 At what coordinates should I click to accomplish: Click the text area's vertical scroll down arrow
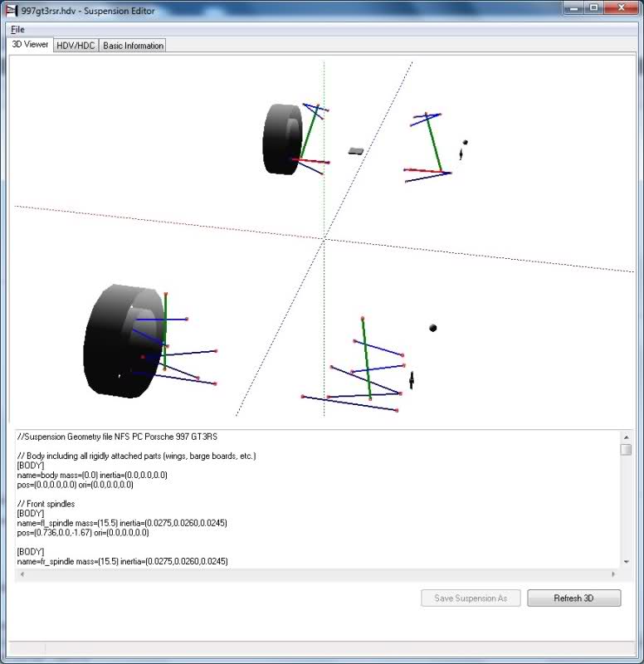click(626, 562)
